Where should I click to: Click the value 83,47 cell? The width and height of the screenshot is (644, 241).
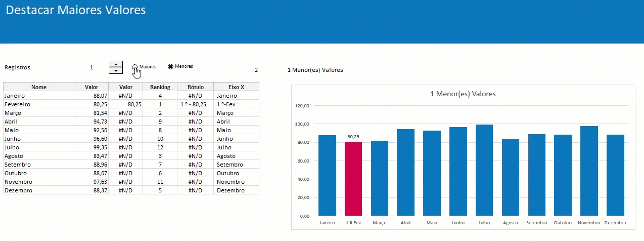(x=91, y=156)
